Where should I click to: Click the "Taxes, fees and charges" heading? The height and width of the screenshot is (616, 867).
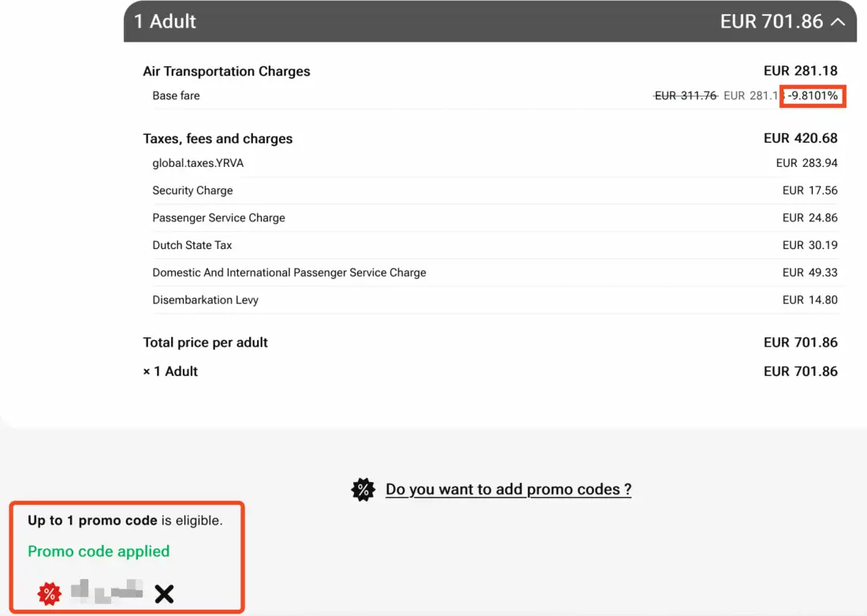tap(218, 139)
